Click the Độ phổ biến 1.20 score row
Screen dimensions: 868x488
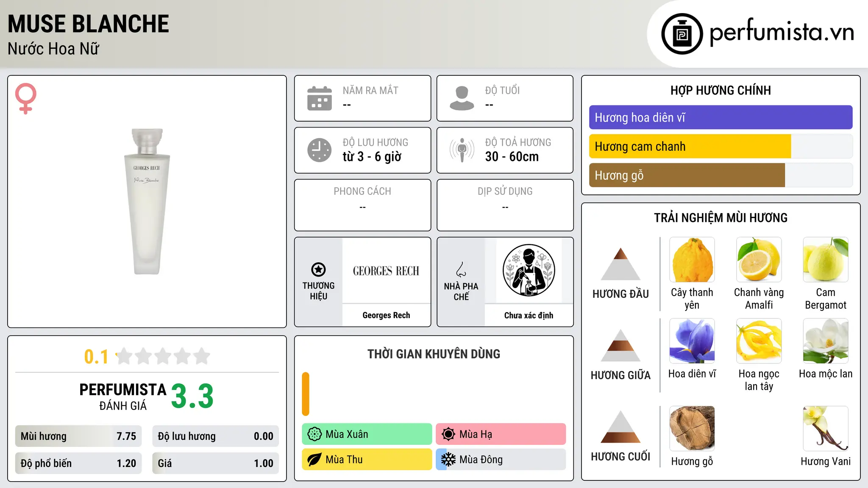tap(78, 463)
